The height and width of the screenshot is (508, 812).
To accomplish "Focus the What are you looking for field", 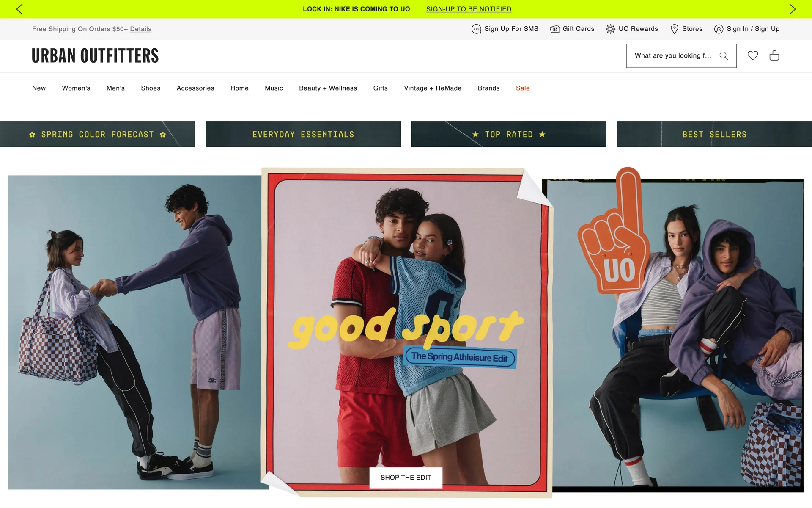I will (672, 56).
